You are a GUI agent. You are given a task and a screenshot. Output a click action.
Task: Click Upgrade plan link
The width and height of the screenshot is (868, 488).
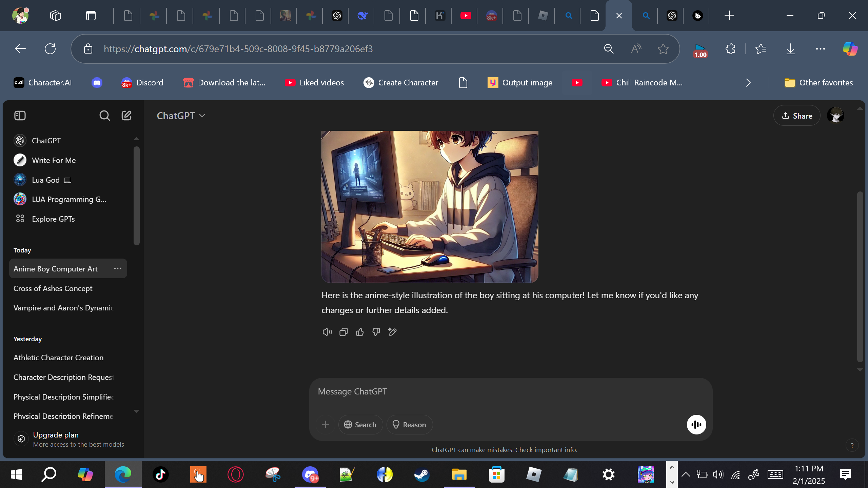[x=56, y=435]
